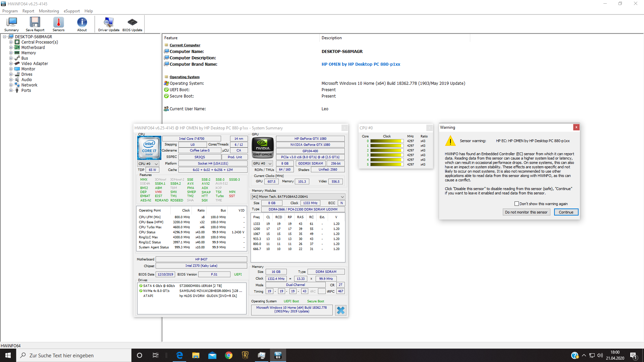Viewport: 644px width, 362px height.
Task: Expand the Central Processor(s) tree node
Action: 11,42
